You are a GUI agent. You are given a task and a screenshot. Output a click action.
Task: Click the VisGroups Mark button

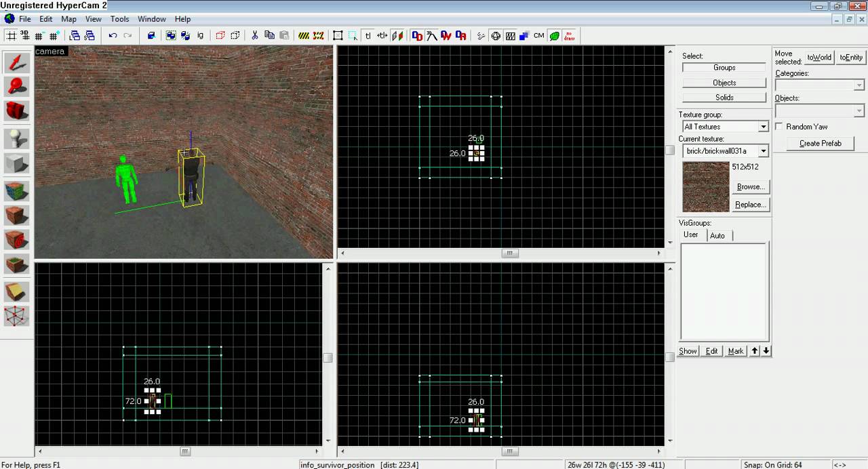pyautogui.click(x=736, y=351)
